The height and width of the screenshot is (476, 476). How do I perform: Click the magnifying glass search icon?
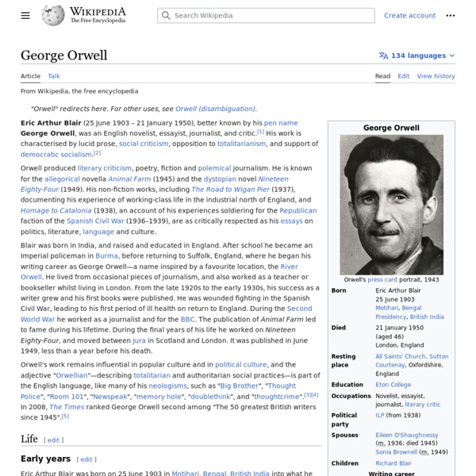coord(166,16)
